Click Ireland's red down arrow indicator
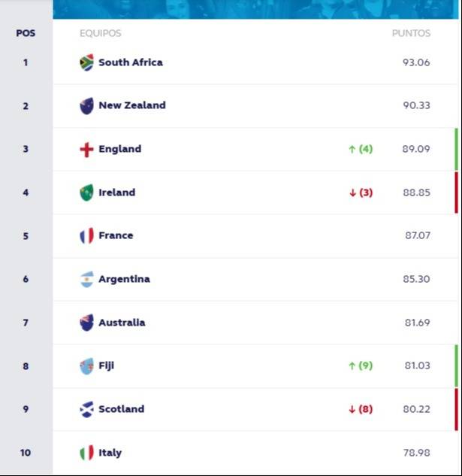The image size is (462, 476). [352, 193]
